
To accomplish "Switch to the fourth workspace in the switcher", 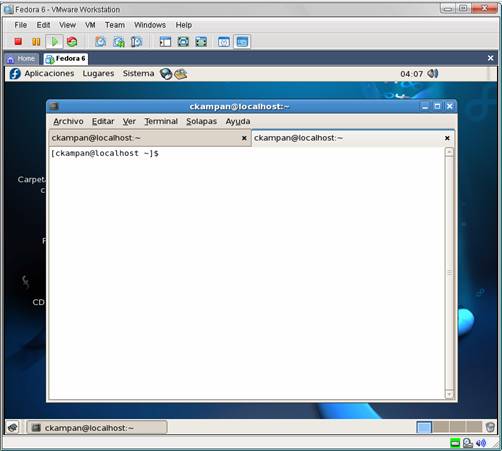I will pos(474,427).
